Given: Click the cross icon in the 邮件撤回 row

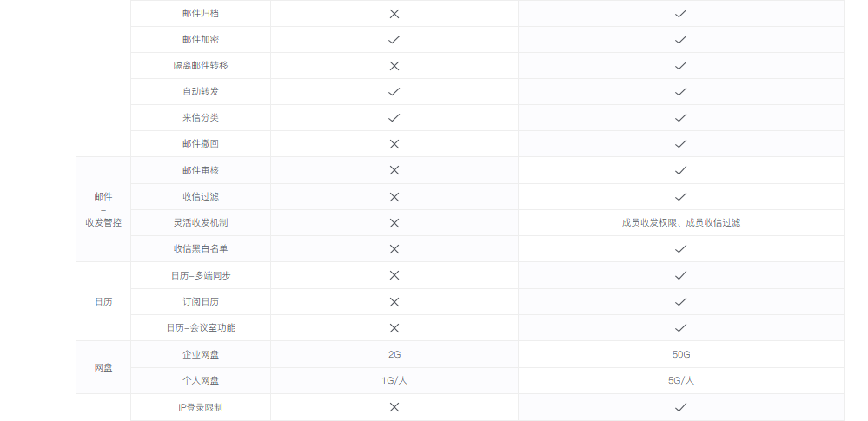Looking at the screenshot, I should 394,144.
